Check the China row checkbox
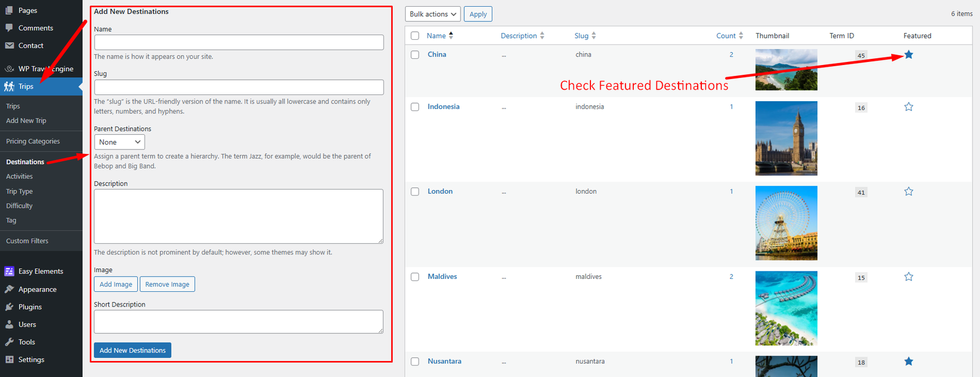Viewport: 980px width, 377px height. (x=415, y=55)
